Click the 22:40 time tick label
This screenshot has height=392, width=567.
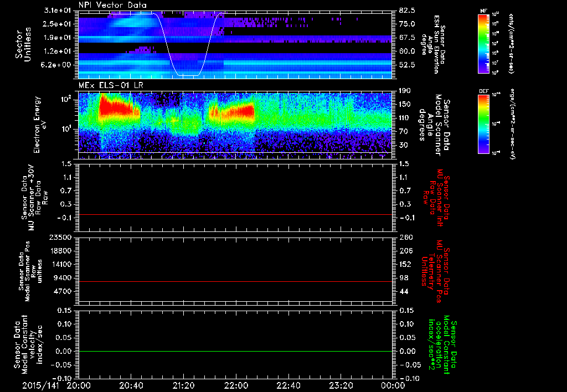click(x=288, y=385)
